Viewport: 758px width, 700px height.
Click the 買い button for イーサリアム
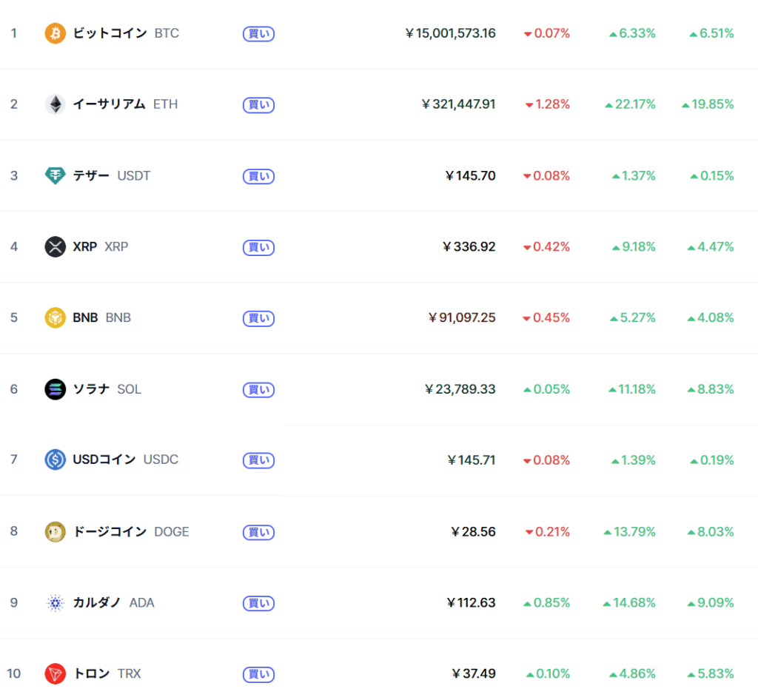pyautogui.click(x=258, y=105)
